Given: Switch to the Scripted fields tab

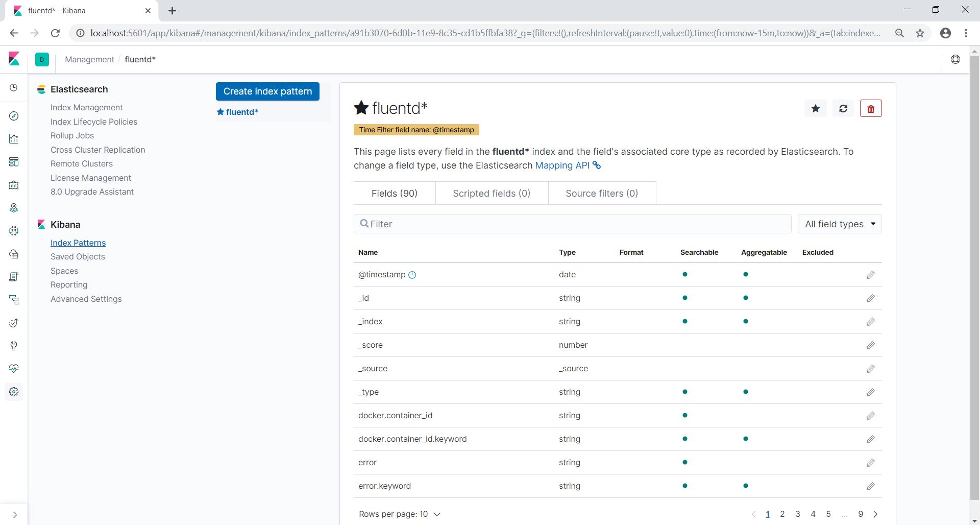Looking at the screenshot, I should point(492,194).
